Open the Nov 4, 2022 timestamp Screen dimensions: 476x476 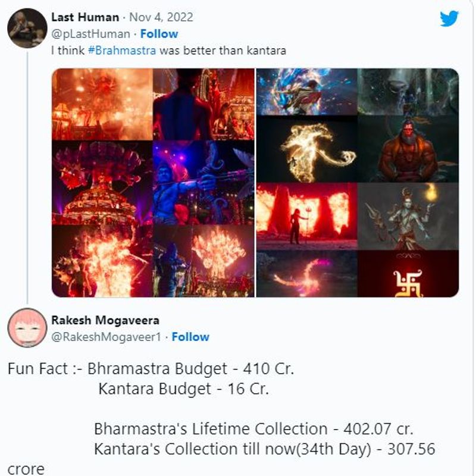[161, 17]
